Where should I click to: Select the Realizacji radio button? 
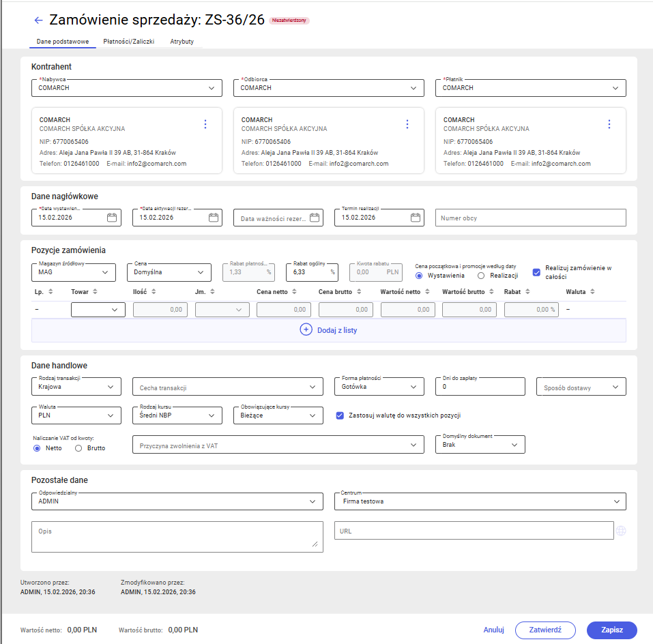(481, 276)
